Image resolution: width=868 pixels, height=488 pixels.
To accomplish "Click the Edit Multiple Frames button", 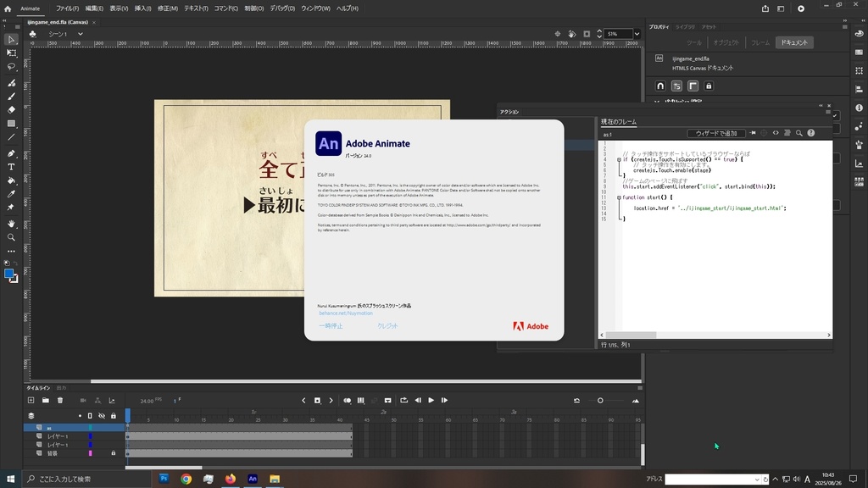I will point(361,400).
